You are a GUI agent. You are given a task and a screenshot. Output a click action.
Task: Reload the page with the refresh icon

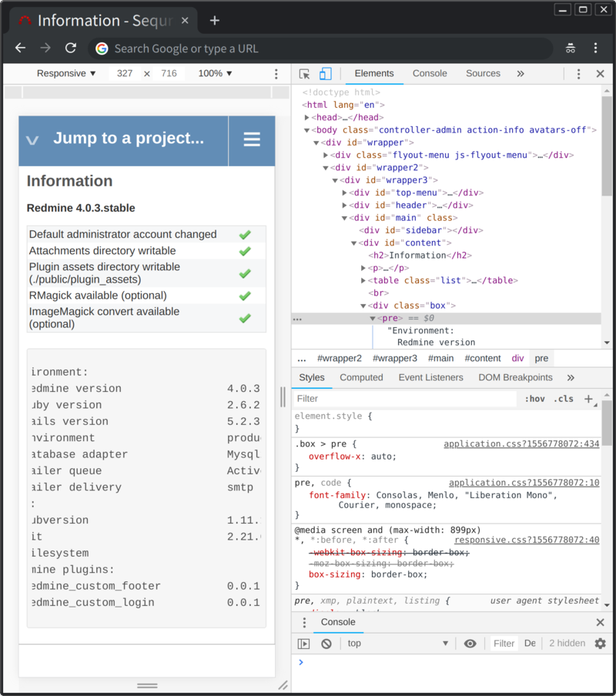pyautogui.click(x=71, y=48)
